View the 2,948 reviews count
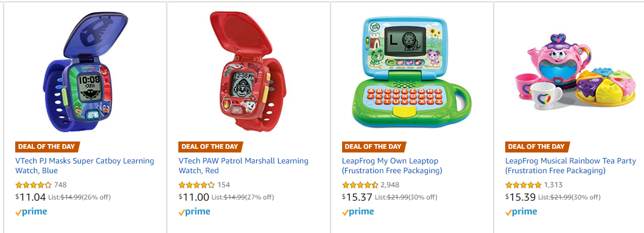This screenshot has height=233, width=644. pyautogui.click(x=390, y=185)
